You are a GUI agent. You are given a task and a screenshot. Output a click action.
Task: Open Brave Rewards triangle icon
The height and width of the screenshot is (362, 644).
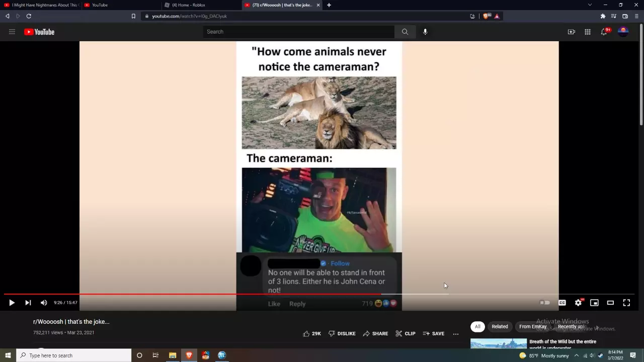click(x=497, y=16)
